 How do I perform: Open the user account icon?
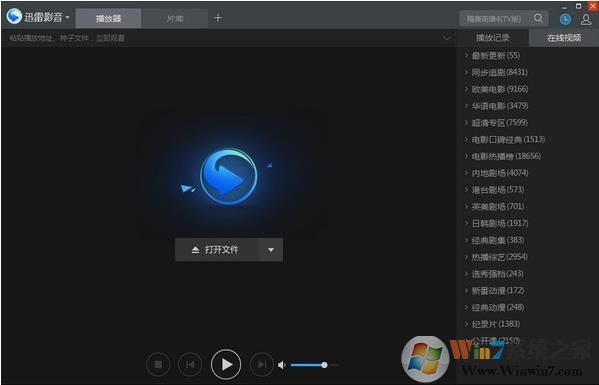586,19
